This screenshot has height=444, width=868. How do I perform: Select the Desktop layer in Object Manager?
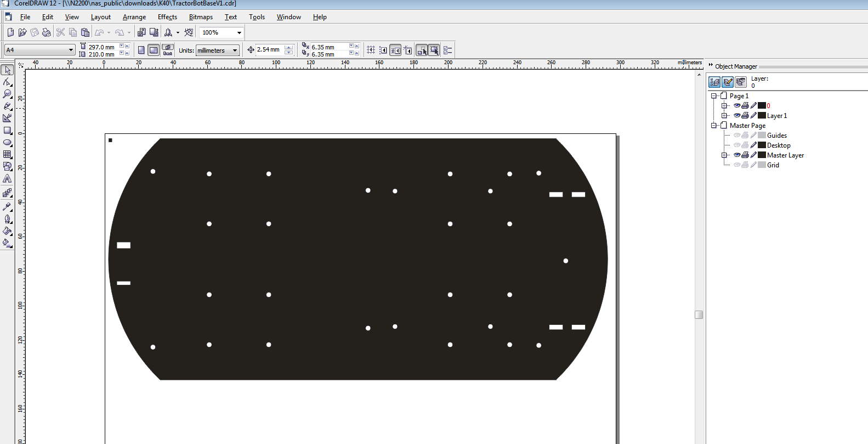coord(778,145)
